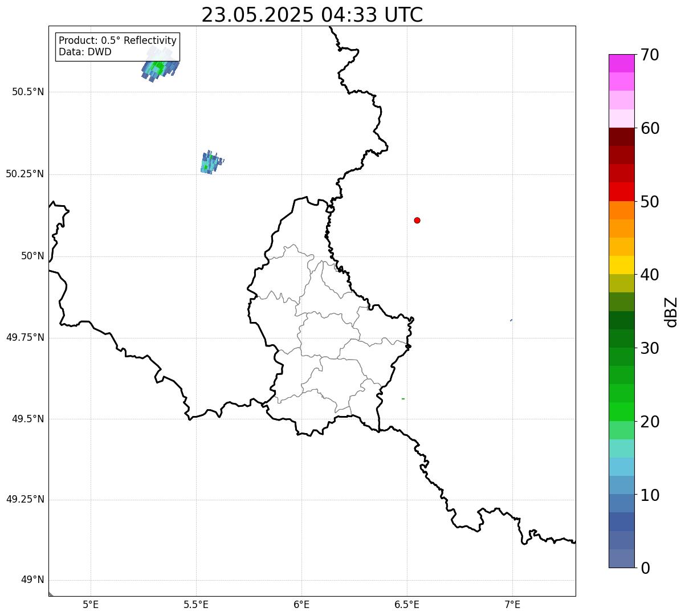Click the 49.5°N latitude label
The image size is (685, 616).
click(28, 419)
